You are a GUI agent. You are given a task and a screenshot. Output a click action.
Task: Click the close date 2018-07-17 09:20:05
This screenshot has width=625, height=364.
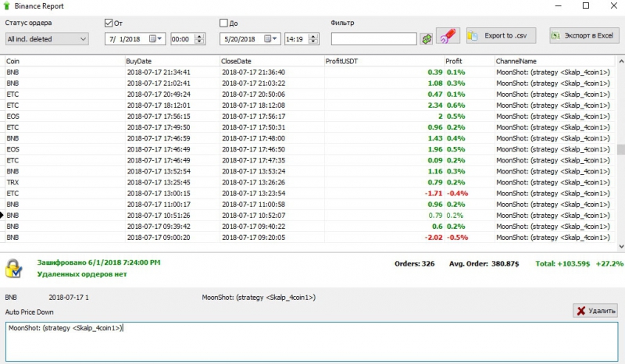coord(254,237)
